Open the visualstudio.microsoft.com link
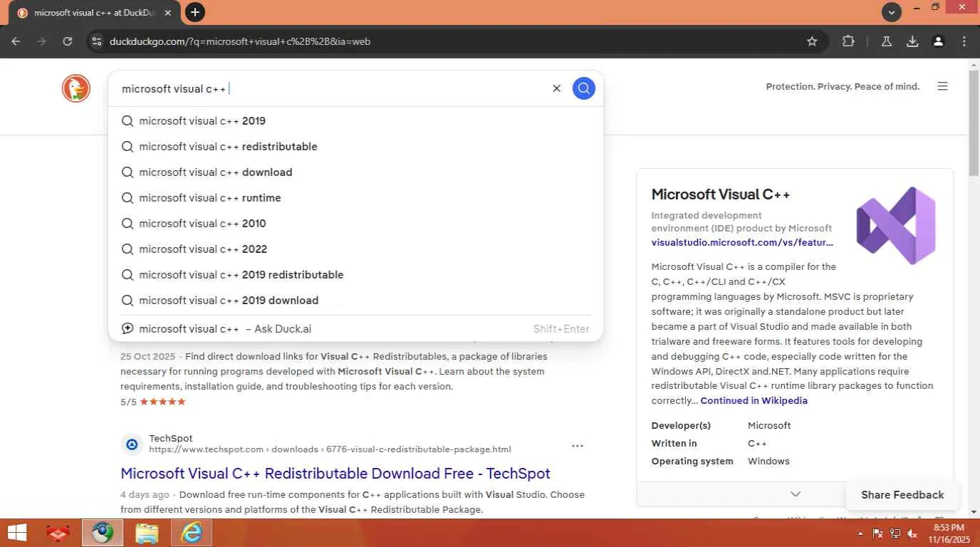This screenshot has width=980, height=547. coord(742,242)
